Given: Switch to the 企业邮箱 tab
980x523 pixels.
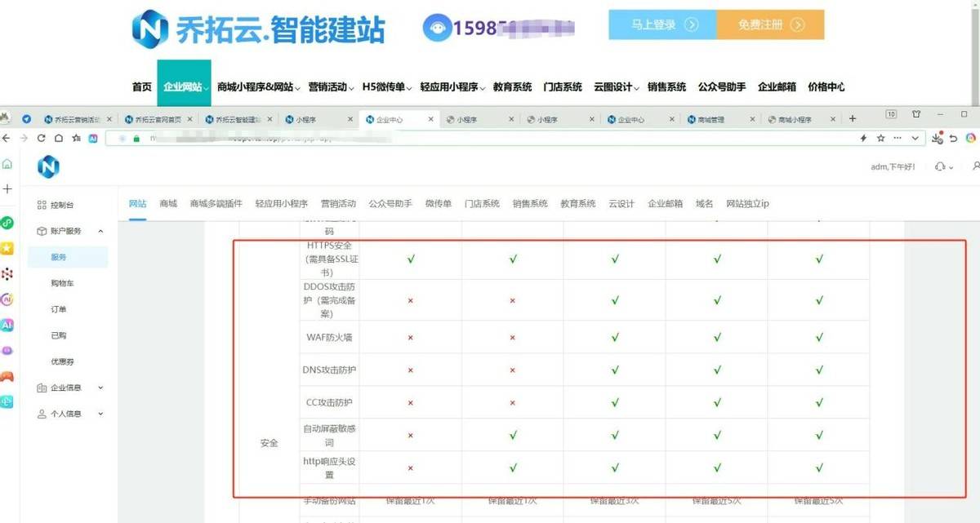Looking at the screenshot, I should (665, 204).
